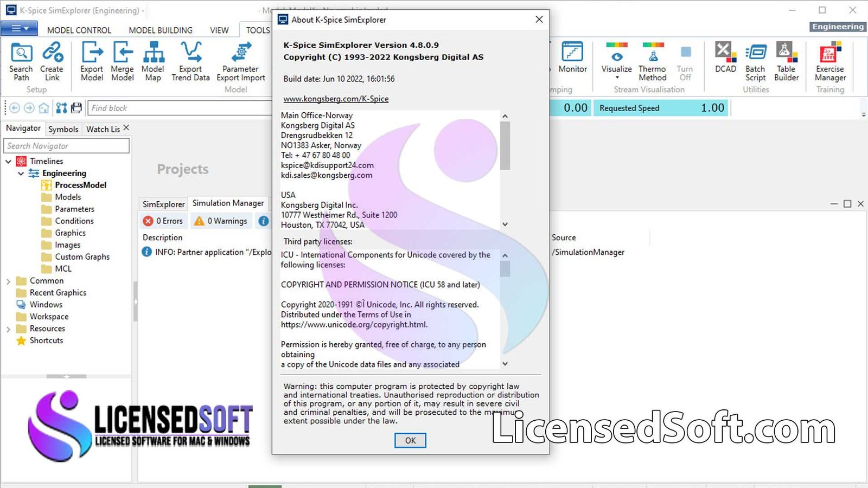Select Shortcuts in navigator

(x=46, y=341)
